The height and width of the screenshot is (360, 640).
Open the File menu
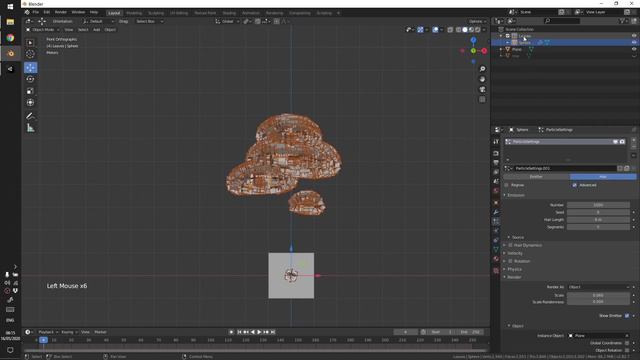36,13
